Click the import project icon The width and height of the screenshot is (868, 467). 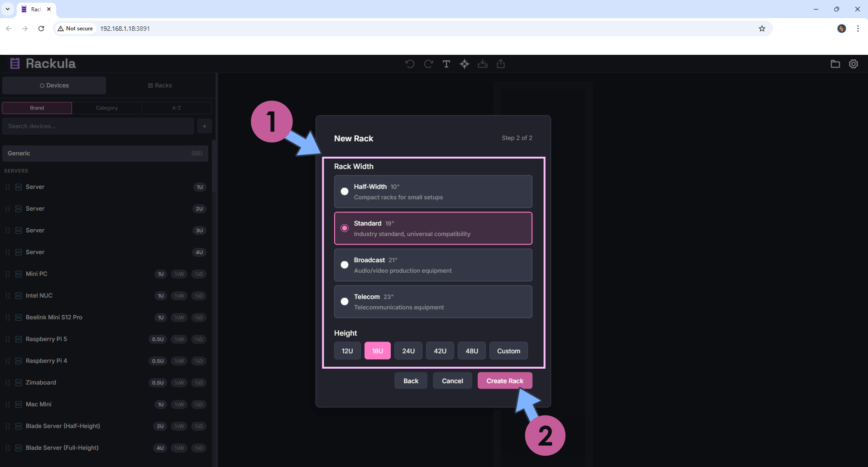[482, 64]
